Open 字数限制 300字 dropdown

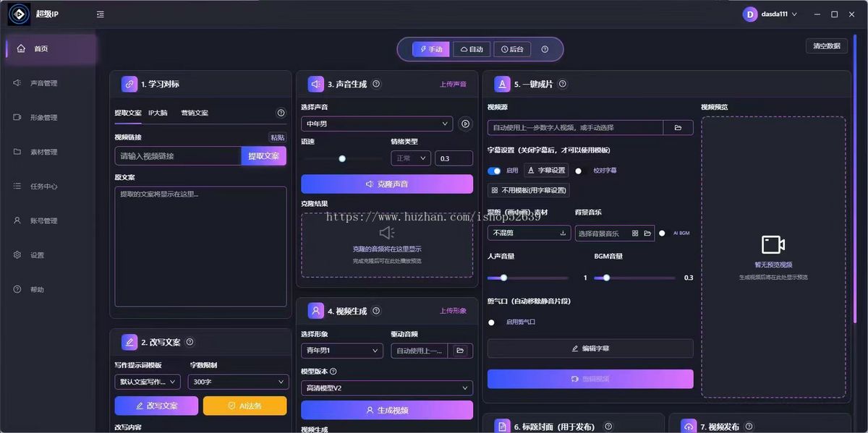[x=239, y=382]
